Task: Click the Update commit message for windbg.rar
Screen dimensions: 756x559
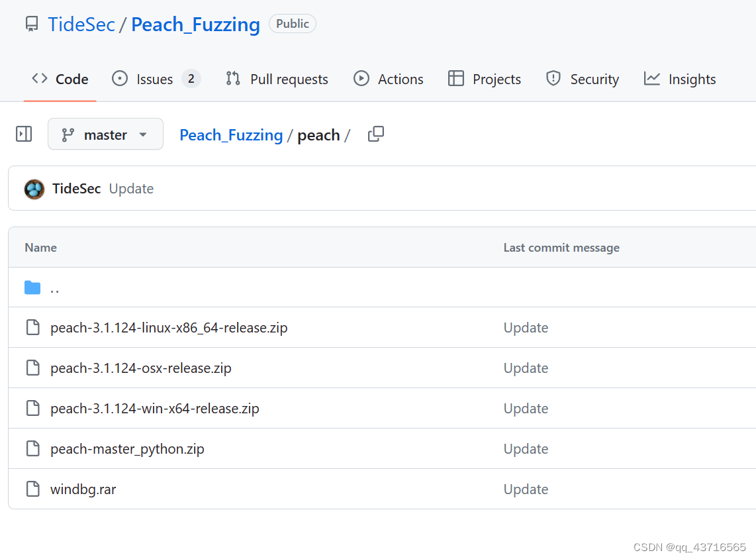Action: tap(526, 489)
